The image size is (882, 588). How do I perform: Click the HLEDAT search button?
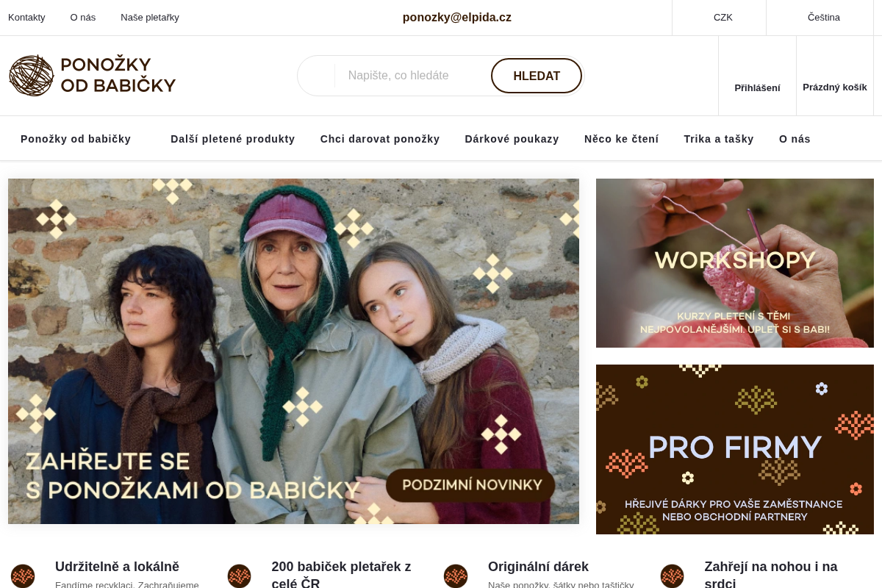(x=537, y=76)
